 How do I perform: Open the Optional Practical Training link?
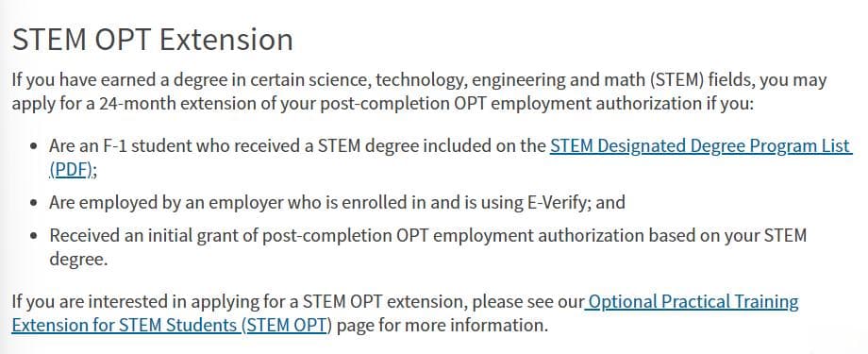pos(693,302)
